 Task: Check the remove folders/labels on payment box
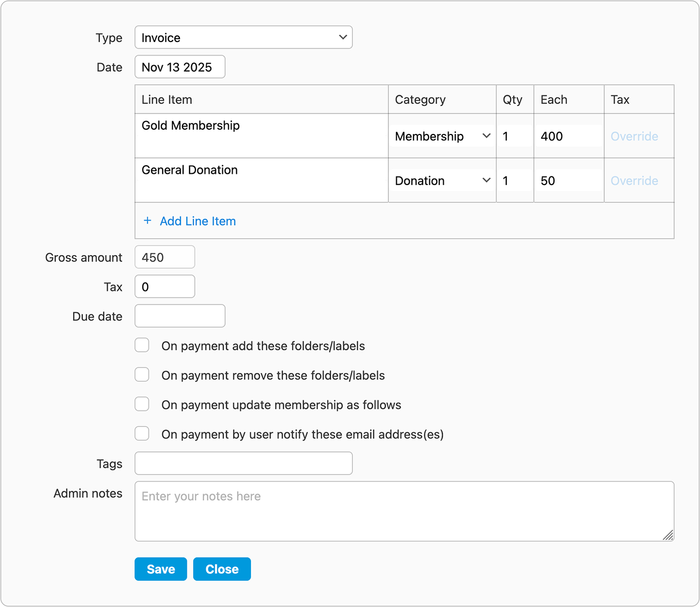[142, 375]
